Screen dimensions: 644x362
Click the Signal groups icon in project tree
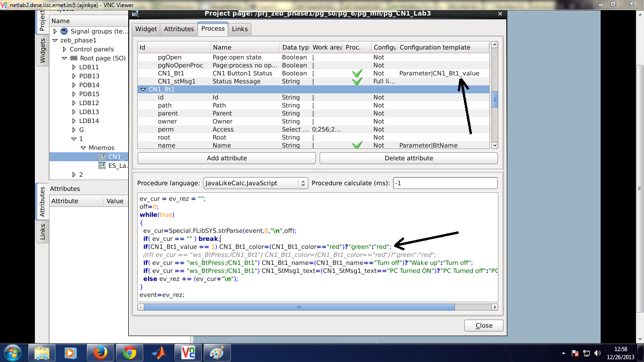(x=64, y=31)
